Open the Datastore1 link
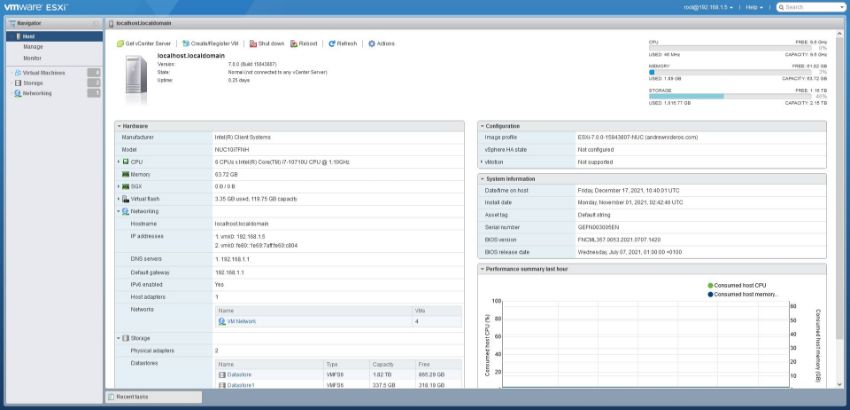 pyautogui.click(x=241, y=385)
